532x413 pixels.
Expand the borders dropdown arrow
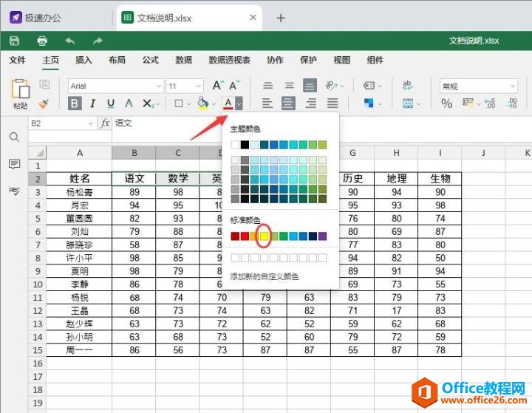[188, 104]
